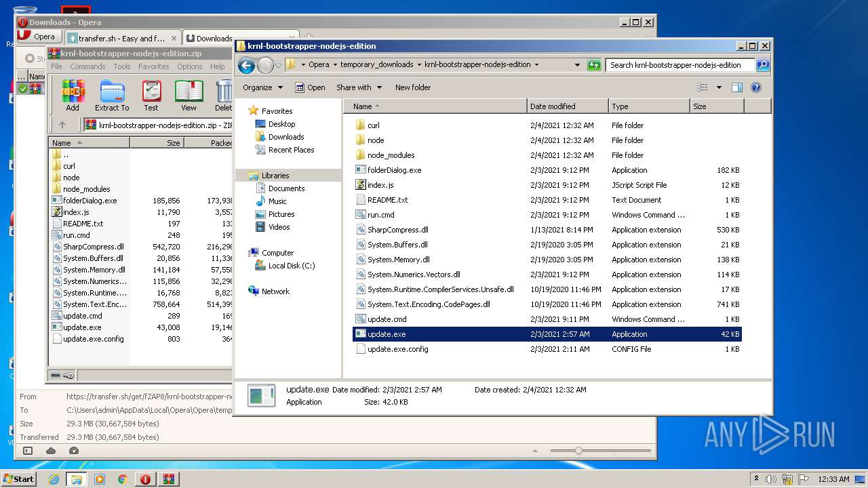Click the search magnifier icon in Explorer
The image size is (868, 488).
pos(763,65)
